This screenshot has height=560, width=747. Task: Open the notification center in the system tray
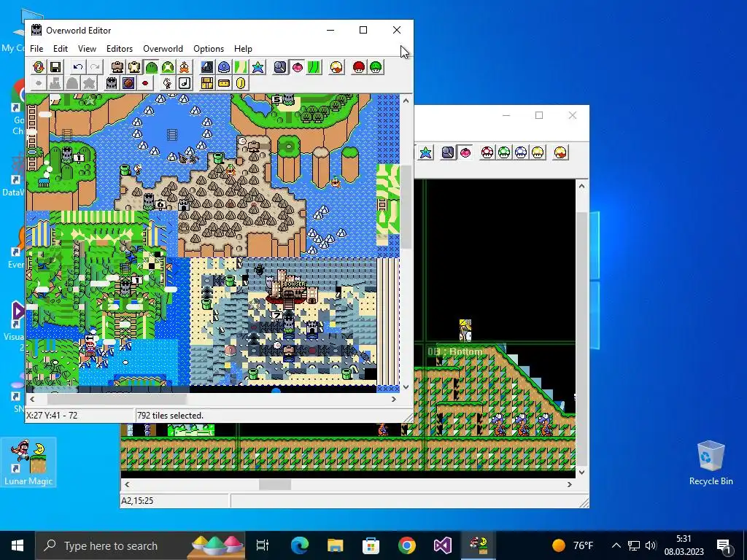(724, 545)
